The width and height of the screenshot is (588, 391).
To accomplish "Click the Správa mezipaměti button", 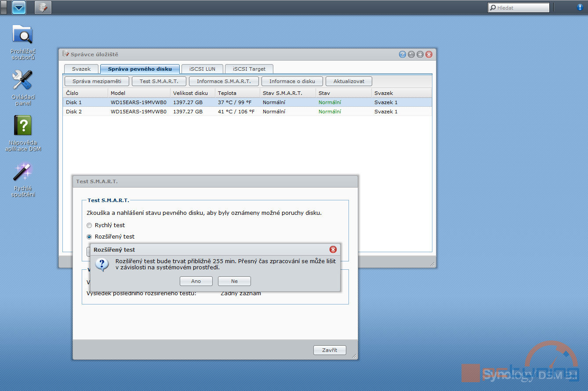I will (97, 81).
